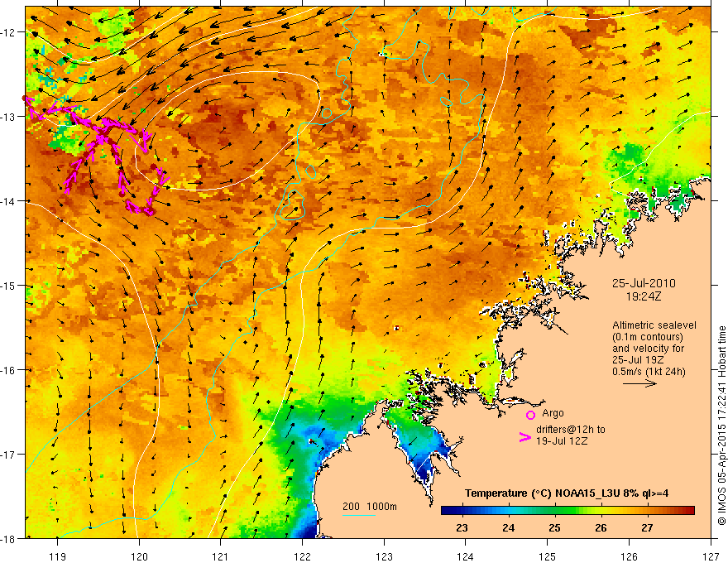
Task: Click color bar tick label '27'
Action: tap(647, 527)
